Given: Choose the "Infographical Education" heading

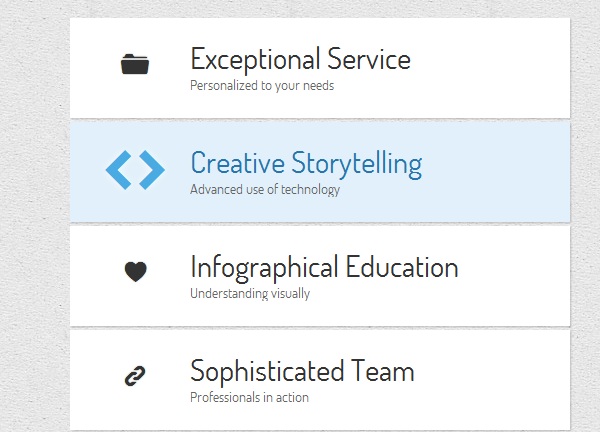Looking at the screenshot, I should point(324,267).
